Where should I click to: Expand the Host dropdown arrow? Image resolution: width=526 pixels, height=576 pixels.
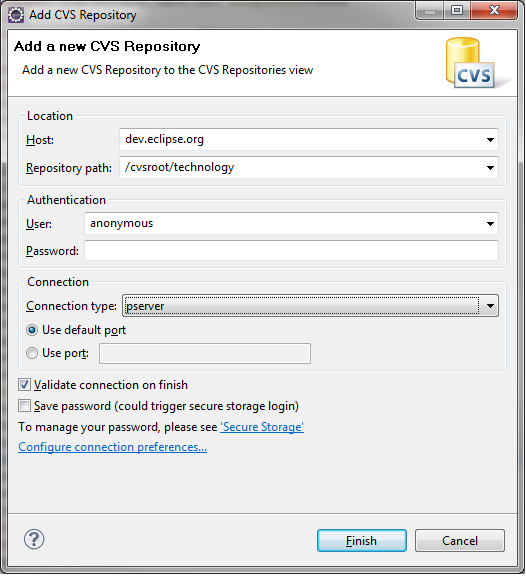click(x=490, y=140)
